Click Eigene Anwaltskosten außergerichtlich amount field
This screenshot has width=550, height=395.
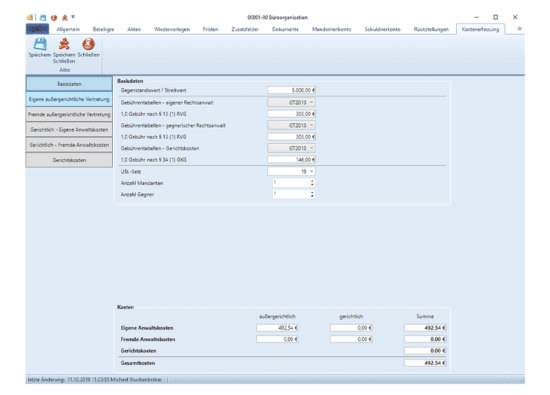277,328
